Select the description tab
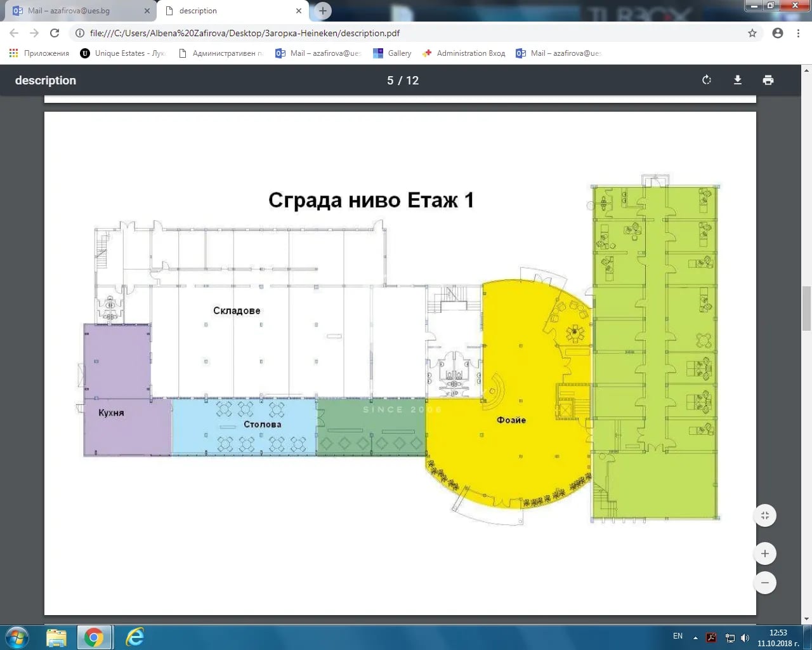The image size is (812, 650). [x=232, y=11]
